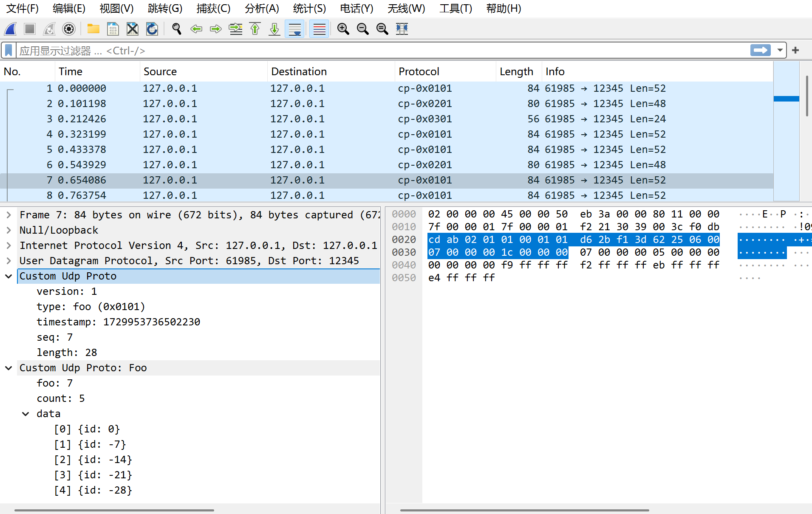Click into the display filter input field
The width and height of the screenshot is (812, 514).
click(382, 51)
